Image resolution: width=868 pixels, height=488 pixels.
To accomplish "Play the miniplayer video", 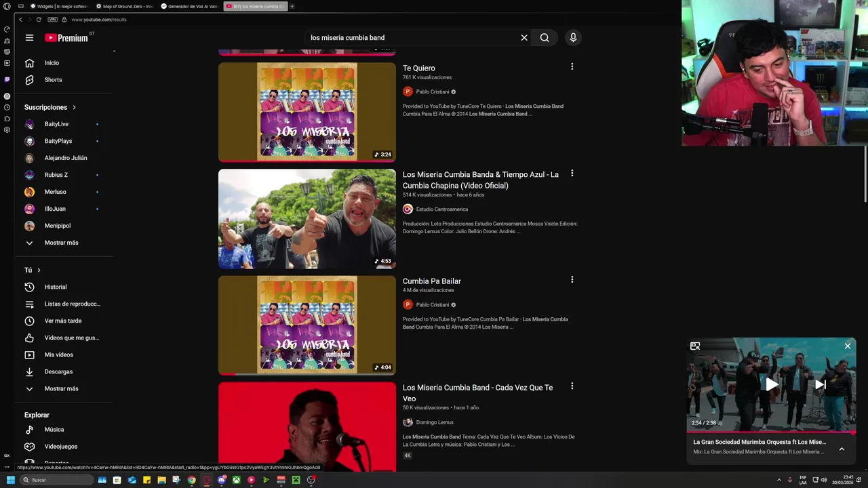I will (772, 384).
